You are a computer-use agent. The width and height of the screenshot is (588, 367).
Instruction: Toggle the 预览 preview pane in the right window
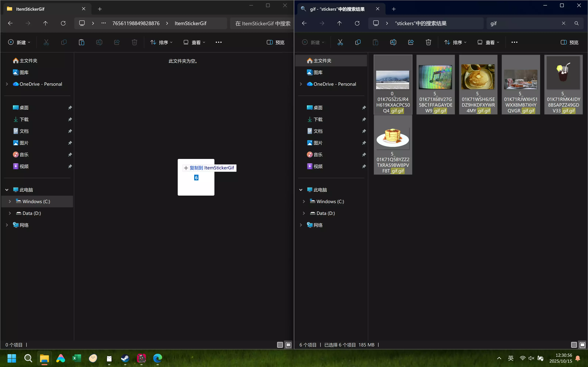point(569,42)
